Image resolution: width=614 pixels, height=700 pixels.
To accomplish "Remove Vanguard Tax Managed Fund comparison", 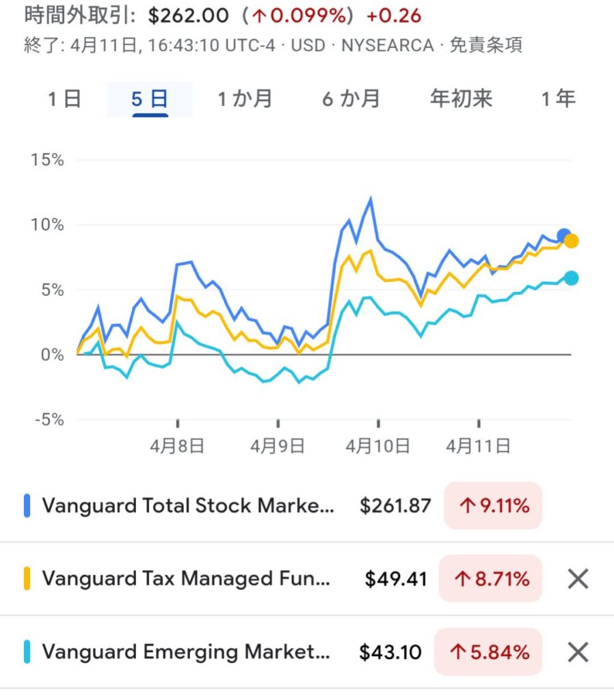I will (578, 579).
